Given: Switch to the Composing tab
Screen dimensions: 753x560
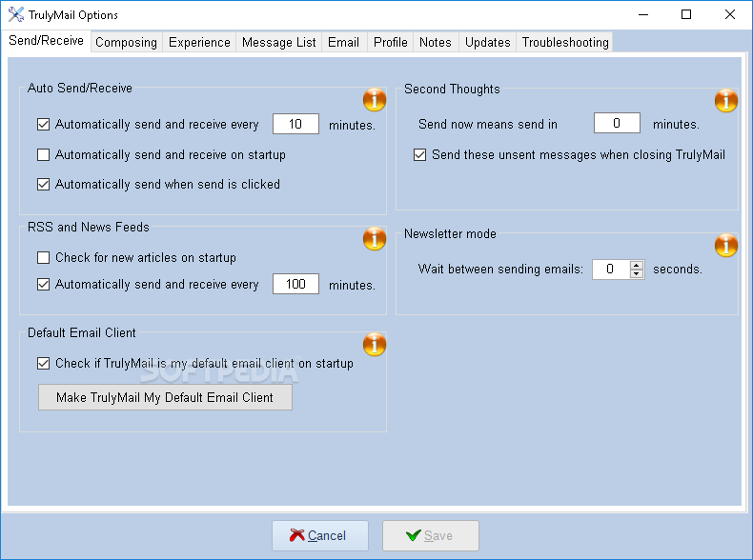Looking at the screenshot, I should coord(127,42).
